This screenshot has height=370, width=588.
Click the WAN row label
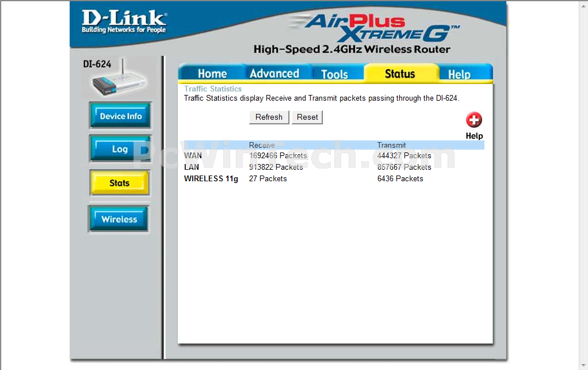coord(193,155)
